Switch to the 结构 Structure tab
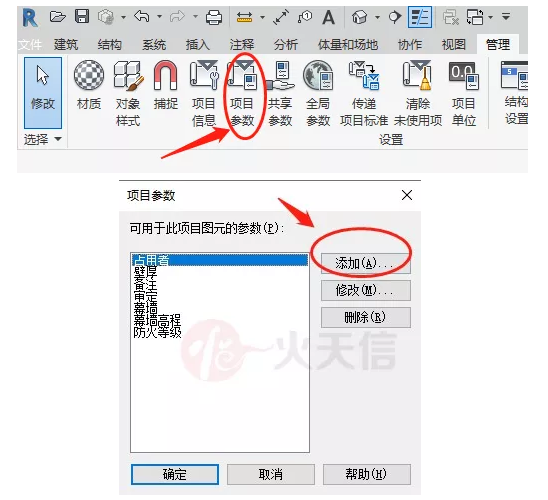548x500 pixels. pyautogui.click(x=110, y=45)
